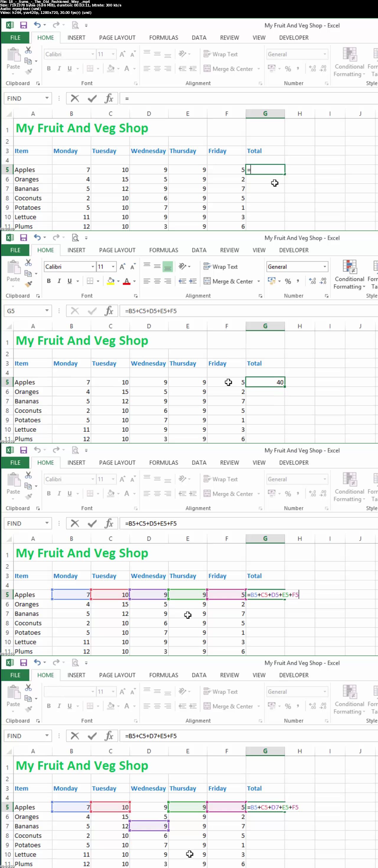Viewport: 378px width, 868px height.
Task: Click Accounting Number Format icon in frame showing 40
Action: (x=271, y=281)
